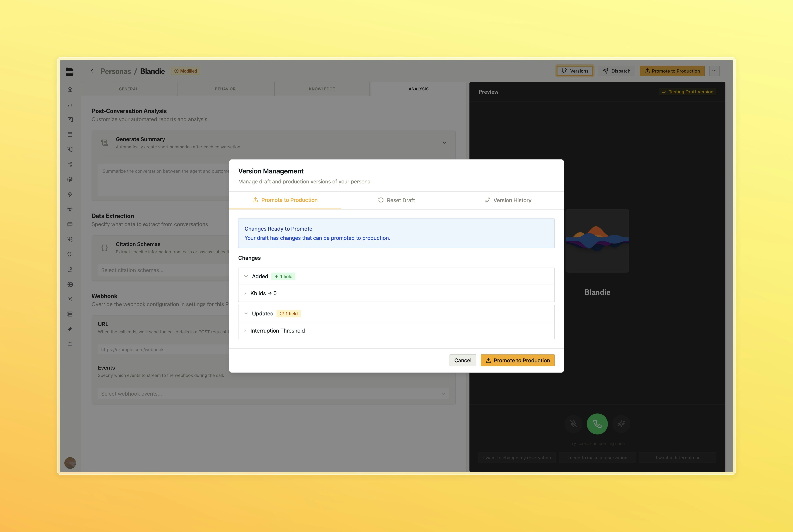This screenshot has width=793, height=532.
Task: Click the home icon in sidebar
Action: (70, 89)
